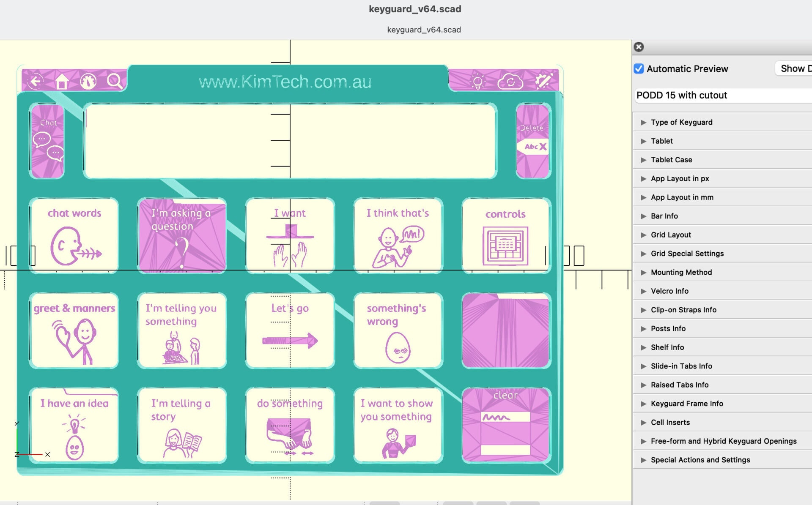Screen dimensions: 812x505
Task: Close the Customizer panel with the X icon
Action: [x=639, y=47]
